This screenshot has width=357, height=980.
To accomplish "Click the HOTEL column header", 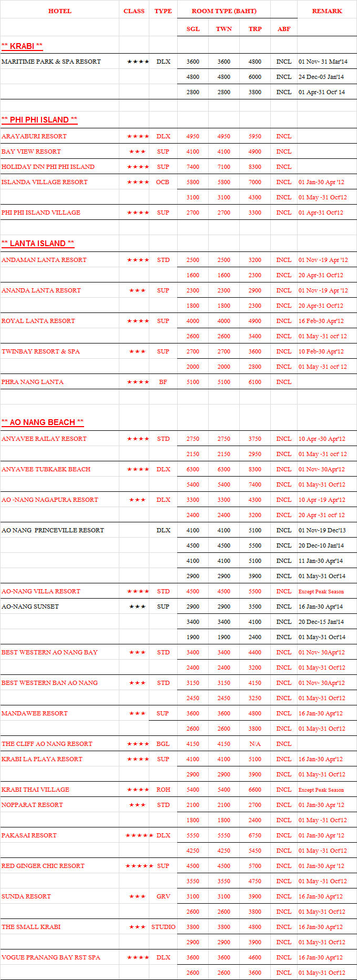I will pos(59,11).
